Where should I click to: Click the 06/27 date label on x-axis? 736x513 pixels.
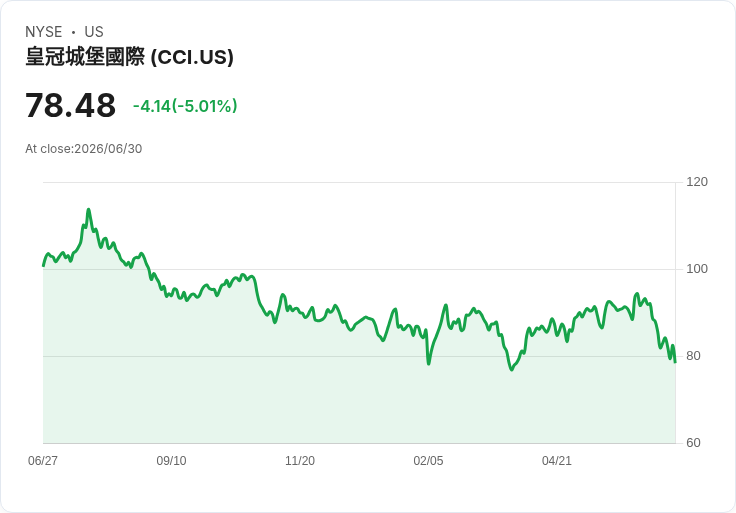pyautogui.click(x=43, y=461)
